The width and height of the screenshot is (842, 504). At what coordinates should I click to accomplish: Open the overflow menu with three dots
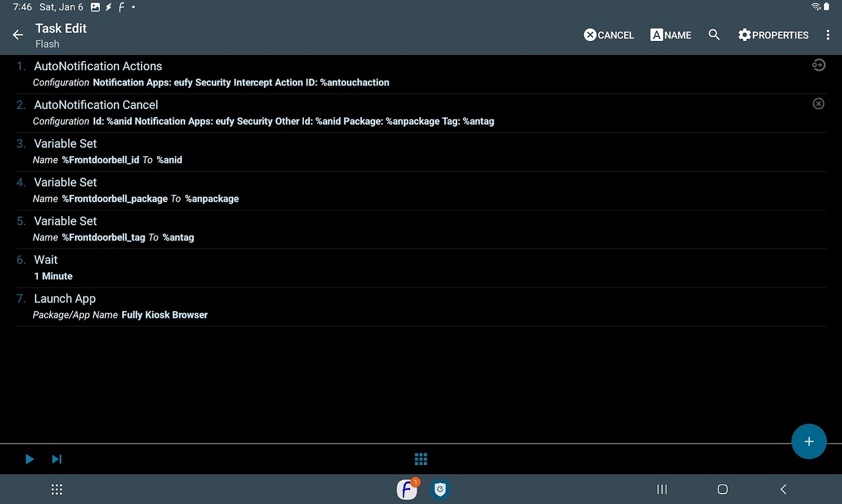tap(828, 35)
